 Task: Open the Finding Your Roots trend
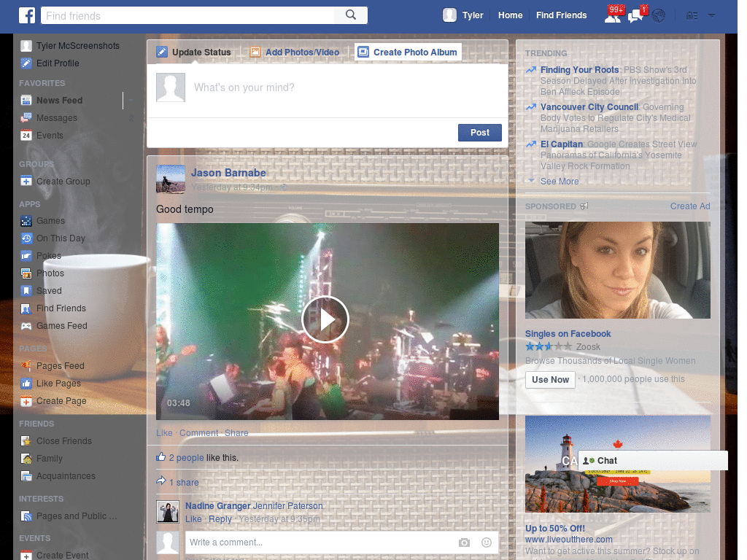click(x=579, y=70)
